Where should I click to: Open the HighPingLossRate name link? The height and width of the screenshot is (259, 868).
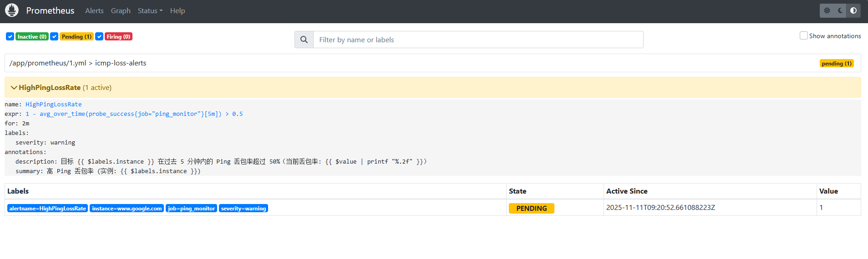54,104
